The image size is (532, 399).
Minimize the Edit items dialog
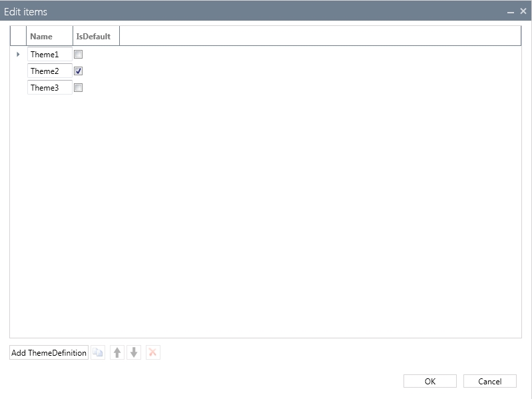511,12
